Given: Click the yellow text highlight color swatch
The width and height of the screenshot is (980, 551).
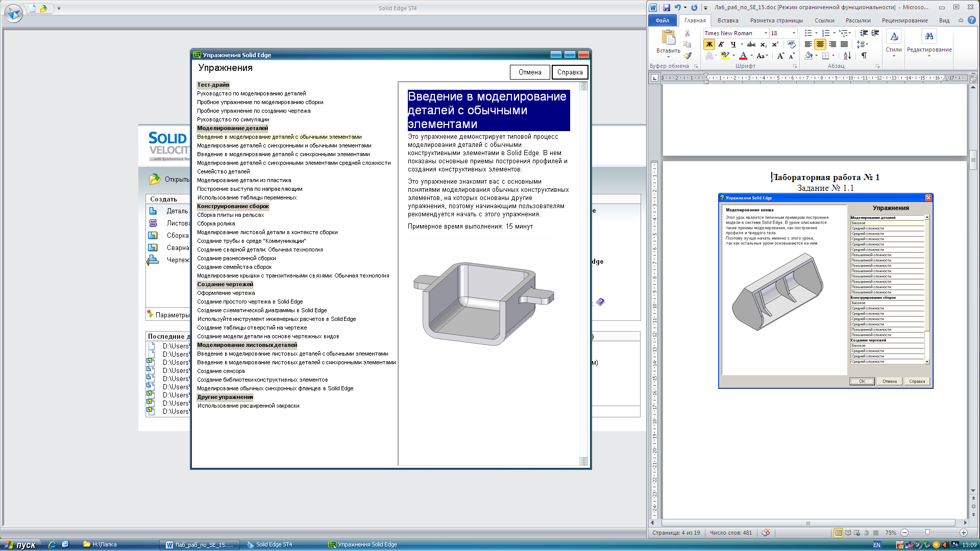Looking at the screenshot, I should pyautogui.click(x=725, y=56).
